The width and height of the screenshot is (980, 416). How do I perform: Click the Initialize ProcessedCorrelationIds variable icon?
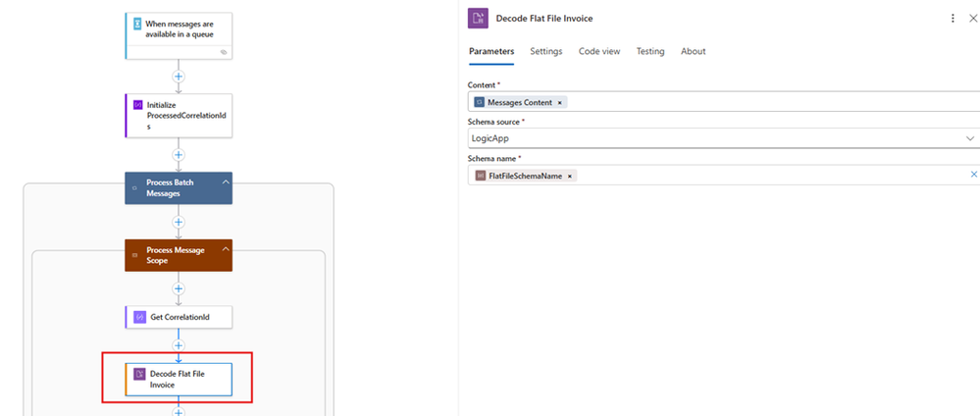click(137, 105)
